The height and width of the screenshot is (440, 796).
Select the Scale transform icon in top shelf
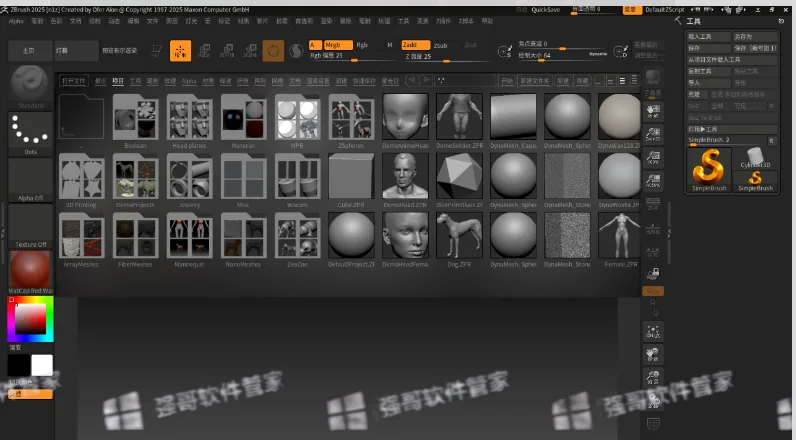[227, 51]
